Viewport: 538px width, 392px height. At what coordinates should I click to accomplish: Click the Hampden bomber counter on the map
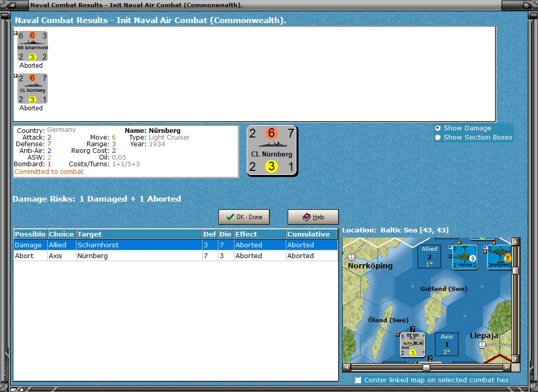tap(500, 257)
